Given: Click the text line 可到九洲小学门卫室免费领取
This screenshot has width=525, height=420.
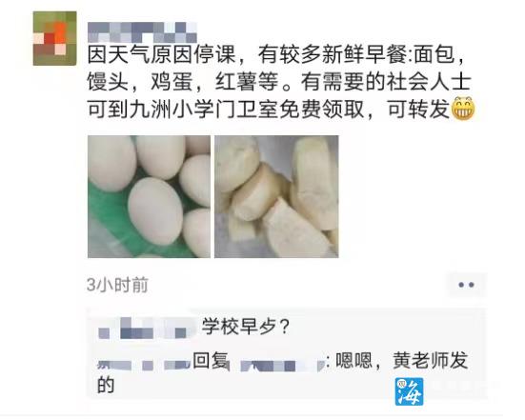Looking at the screenshot, I should pos(226,109).
